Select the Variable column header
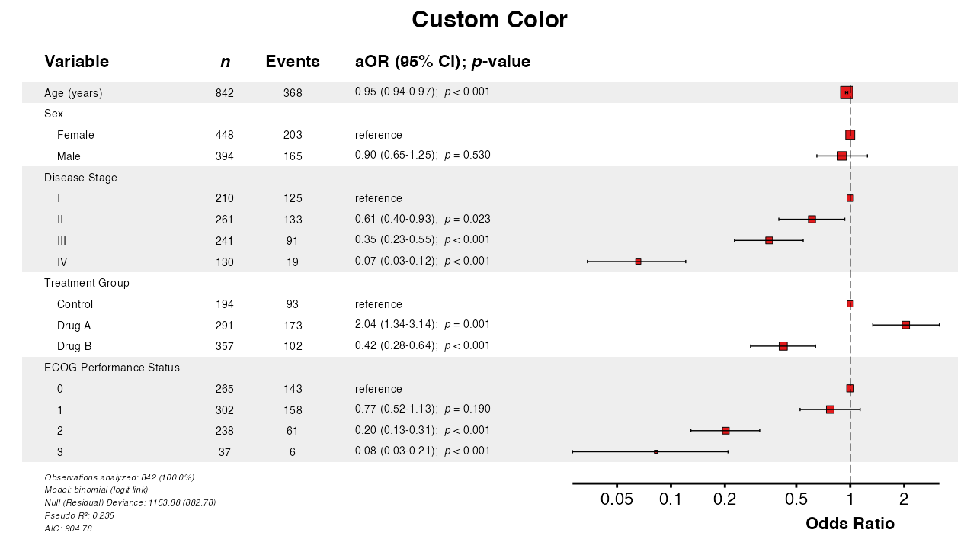The width and height of the screenshot is (980, 549). tap(76, 62)
